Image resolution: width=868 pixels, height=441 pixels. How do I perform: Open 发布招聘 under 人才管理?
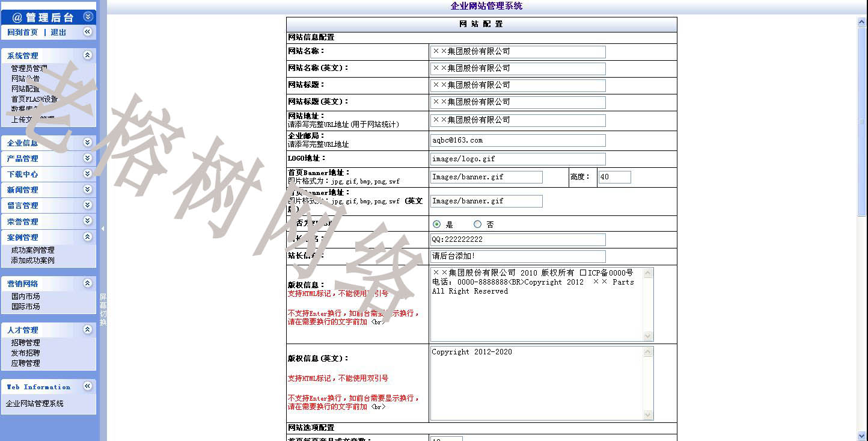tap(25, 353)
